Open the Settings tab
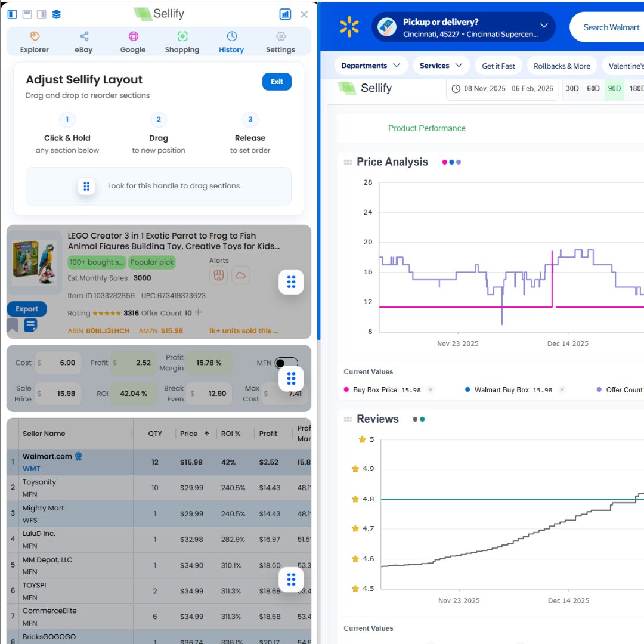 pos(280,42)
